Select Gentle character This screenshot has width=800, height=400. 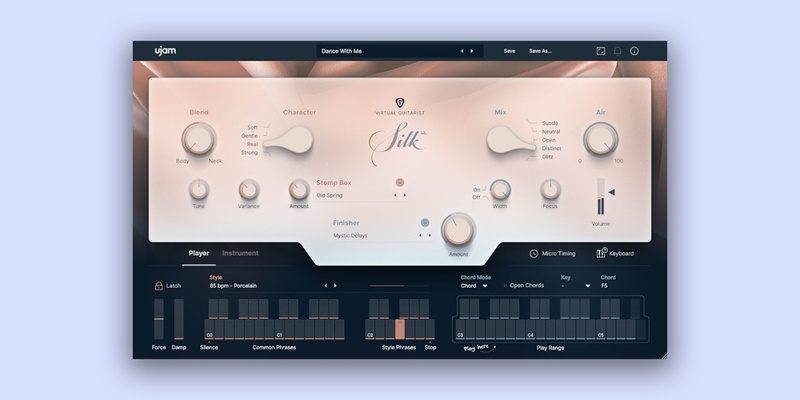coord(249,136)
